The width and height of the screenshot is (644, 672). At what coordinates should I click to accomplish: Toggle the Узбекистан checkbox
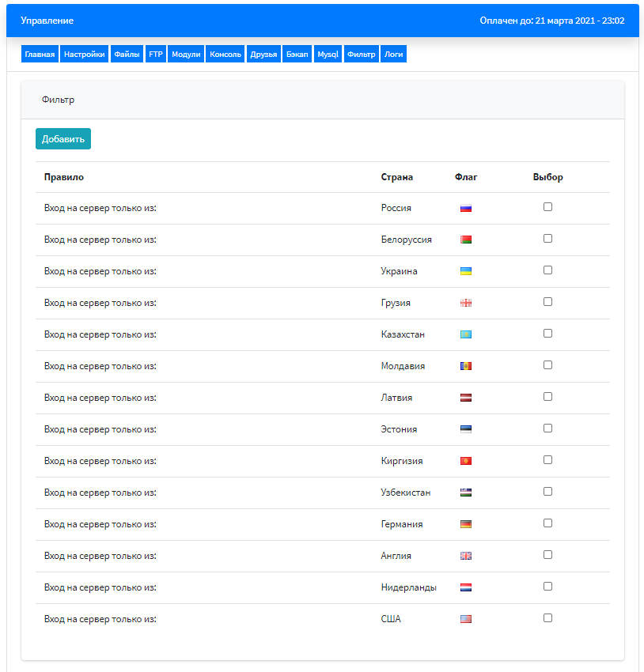pyautogui.click(x=547, y=491)
